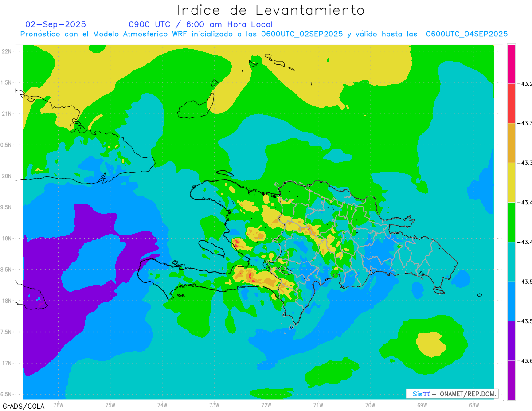Click the '71W' longitude label
Image resolution: width=532 pixels, height=411 pixels.
318,405
